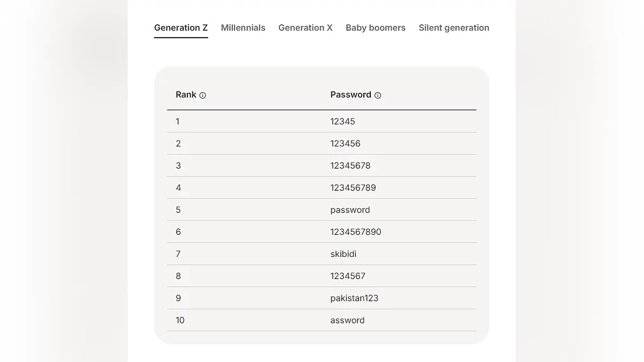This screenshot has height=362, width=644.
Task: Click rank number 7 in the table
Action: point(178,254)
